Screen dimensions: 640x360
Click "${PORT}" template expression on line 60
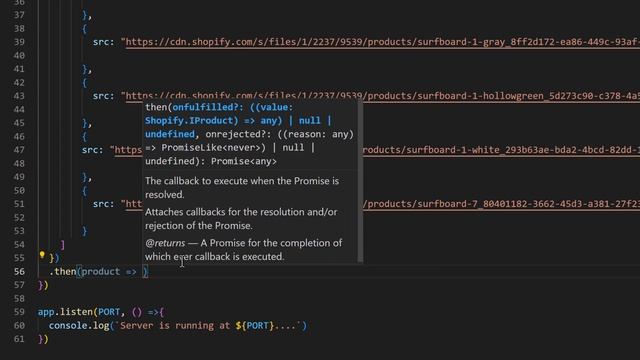click(254, 325)
